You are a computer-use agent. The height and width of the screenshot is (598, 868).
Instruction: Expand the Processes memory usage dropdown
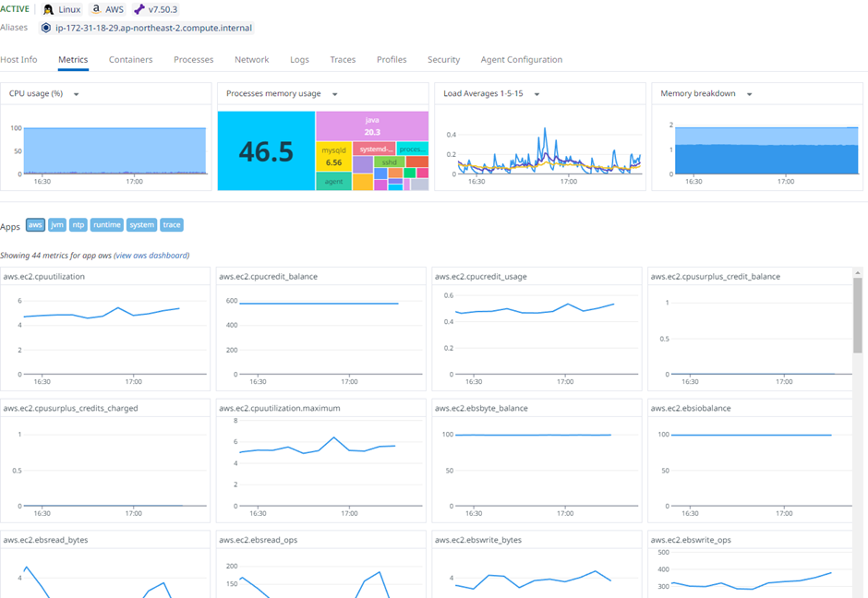(x=335, y=95)
